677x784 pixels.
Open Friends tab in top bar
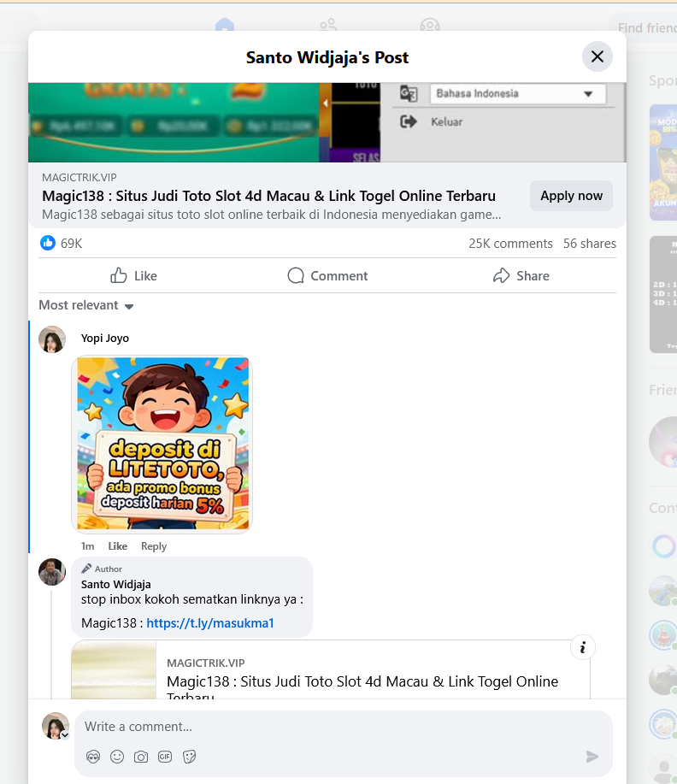pyautogui.click(x=328, y=24)
